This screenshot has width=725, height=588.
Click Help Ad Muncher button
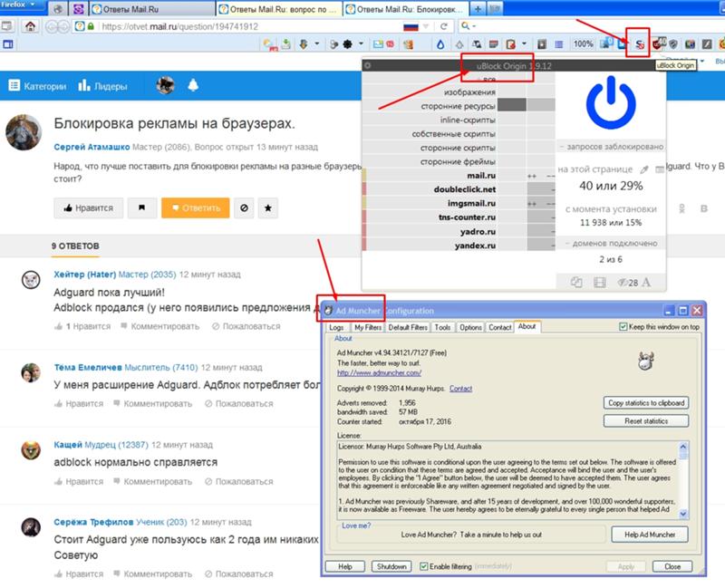650,535
